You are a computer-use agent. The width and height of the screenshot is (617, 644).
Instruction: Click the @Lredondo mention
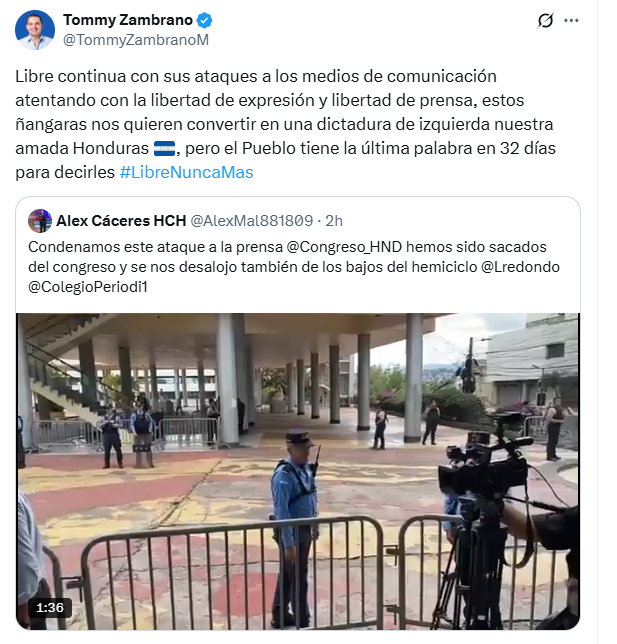(x=520, y=267)
